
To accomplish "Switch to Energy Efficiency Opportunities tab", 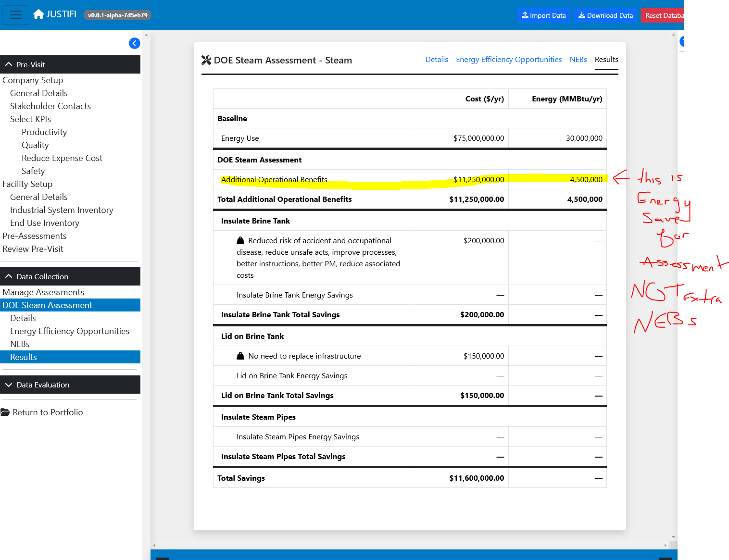I will 509,60.
